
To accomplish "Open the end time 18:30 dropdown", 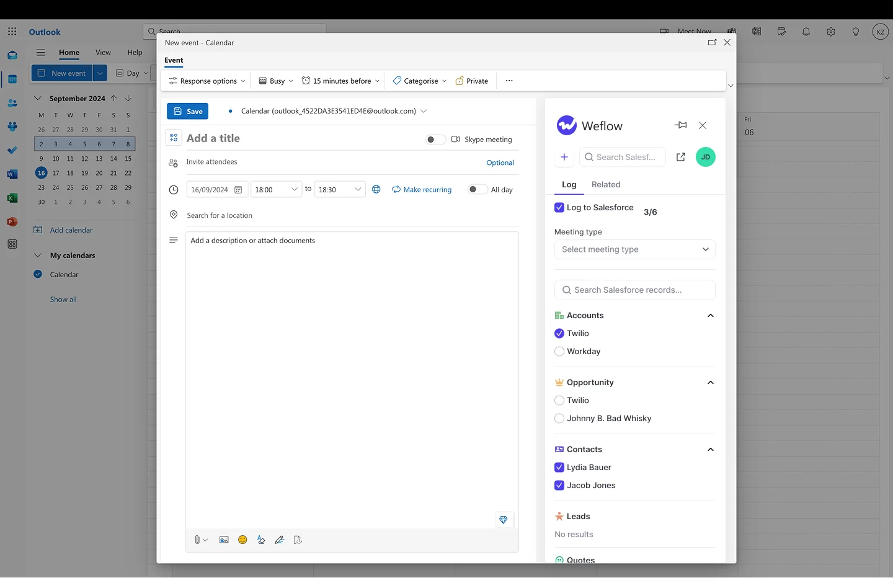I will (340, 189).
